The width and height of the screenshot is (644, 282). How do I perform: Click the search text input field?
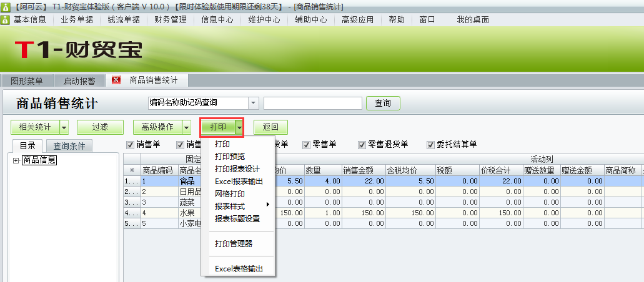coord(312,103)
